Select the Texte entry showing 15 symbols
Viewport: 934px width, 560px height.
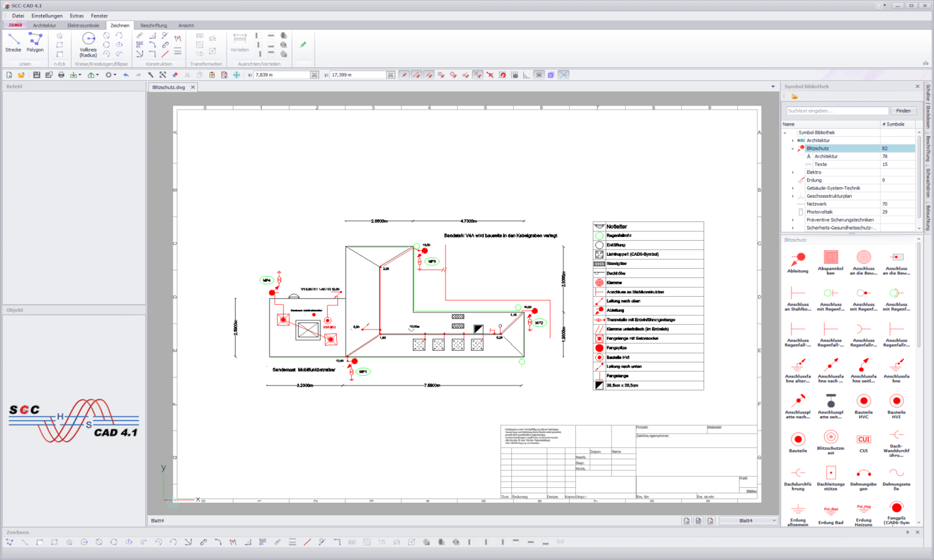pyautogui.click(x=820, y=164)
